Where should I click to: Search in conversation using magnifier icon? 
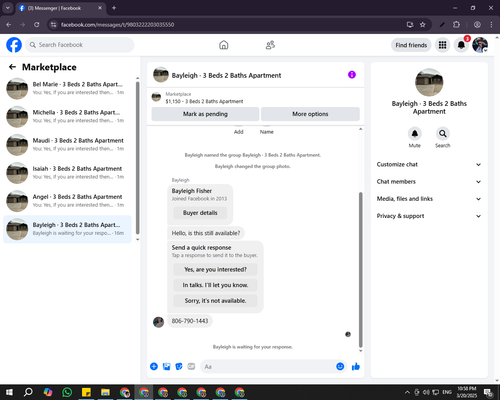(x=443, y=134)
